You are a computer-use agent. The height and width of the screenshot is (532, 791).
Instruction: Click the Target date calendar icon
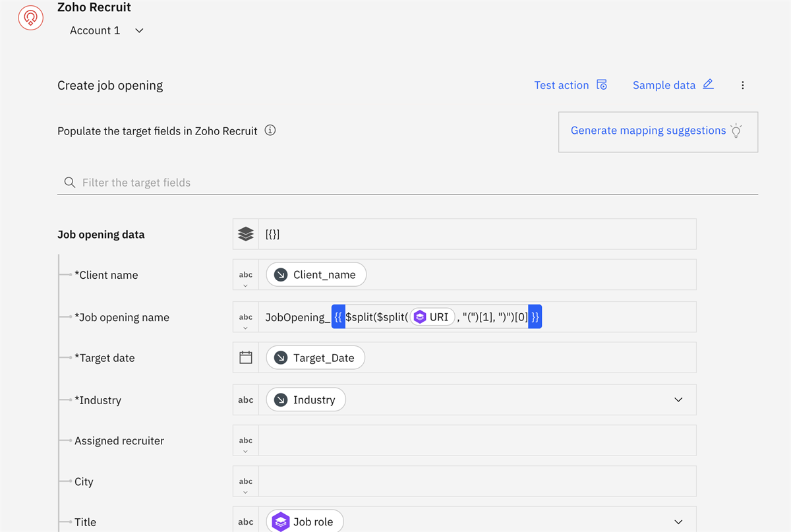pos(246,357)
